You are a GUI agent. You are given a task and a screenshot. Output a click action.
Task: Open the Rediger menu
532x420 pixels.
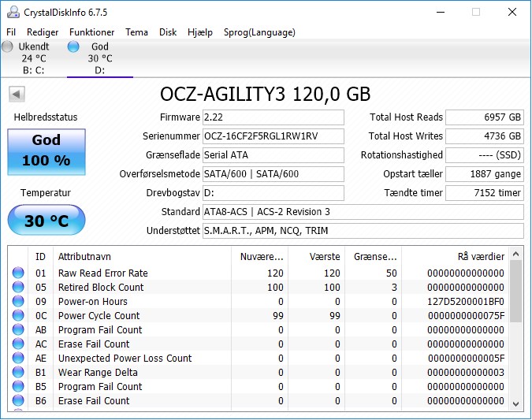pos(43,32)
